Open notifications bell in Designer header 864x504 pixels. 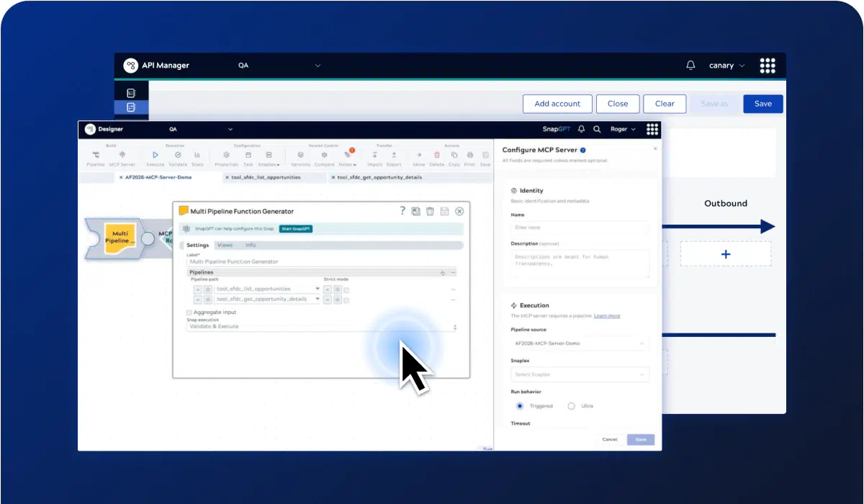581,130
